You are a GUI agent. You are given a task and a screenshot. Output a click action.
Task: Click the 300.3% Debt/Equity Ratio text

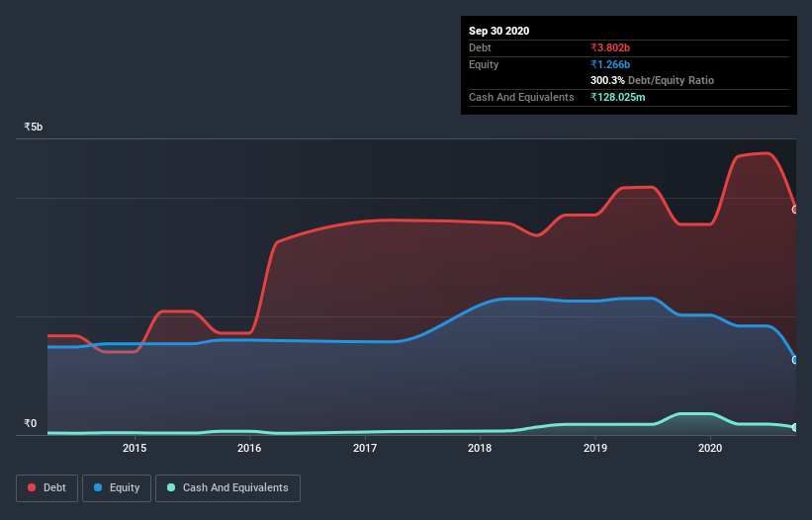(x=653, y=80)
